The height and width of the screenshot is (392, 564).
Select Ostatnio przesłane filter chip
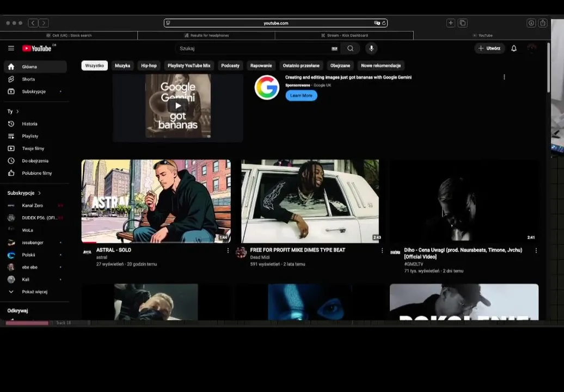point(301,66)
